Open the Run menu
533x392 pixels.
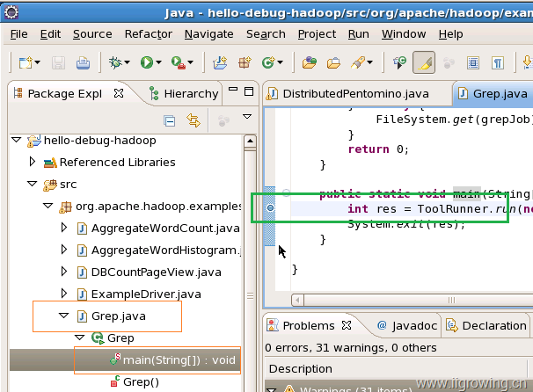click(359, 34)
